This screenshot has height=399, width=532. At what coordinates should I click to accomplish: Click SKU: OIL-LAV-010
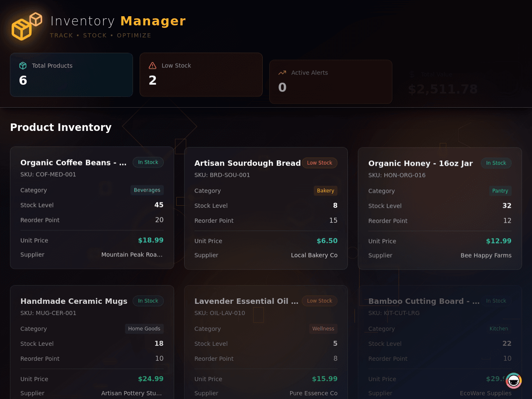219,313
